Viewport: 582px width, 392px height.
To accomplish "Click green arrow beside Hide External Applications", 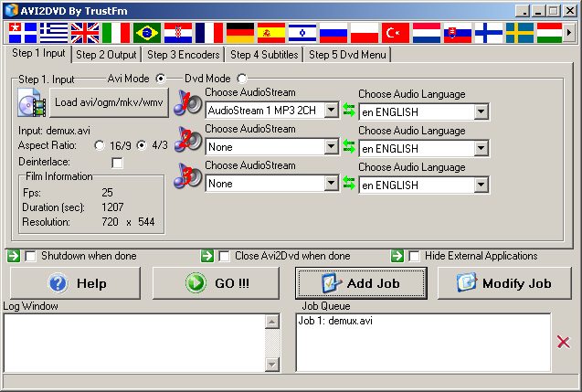I will click(397, 256).
